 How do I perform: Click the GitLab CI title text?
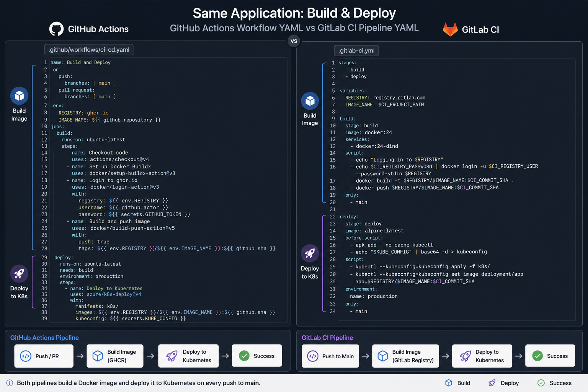click(480, 30)
